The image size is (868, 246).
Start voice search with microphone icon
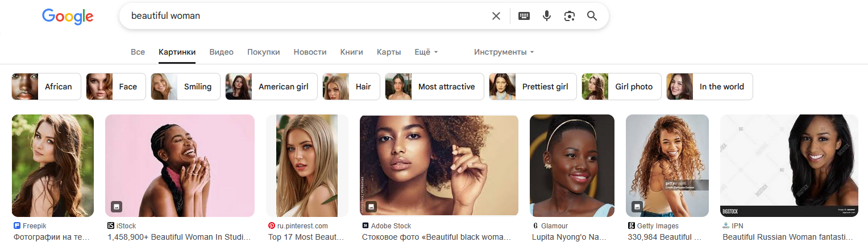pos(547,16)
